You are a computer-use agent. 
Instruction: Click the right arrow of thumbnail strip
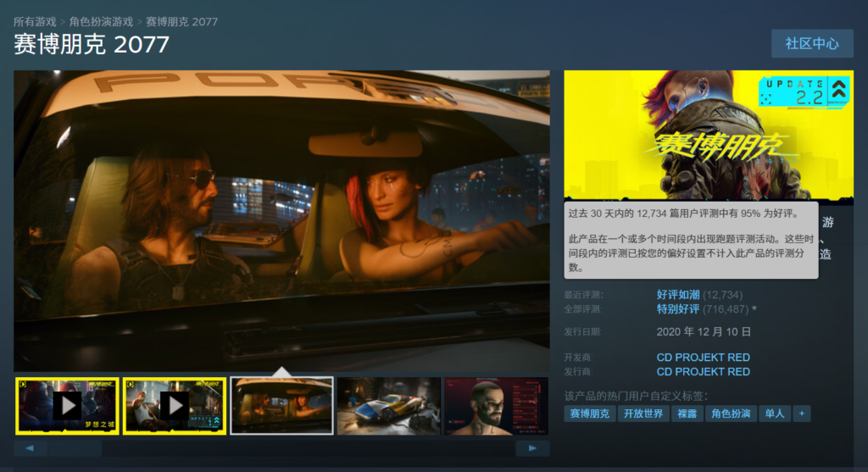532,448
